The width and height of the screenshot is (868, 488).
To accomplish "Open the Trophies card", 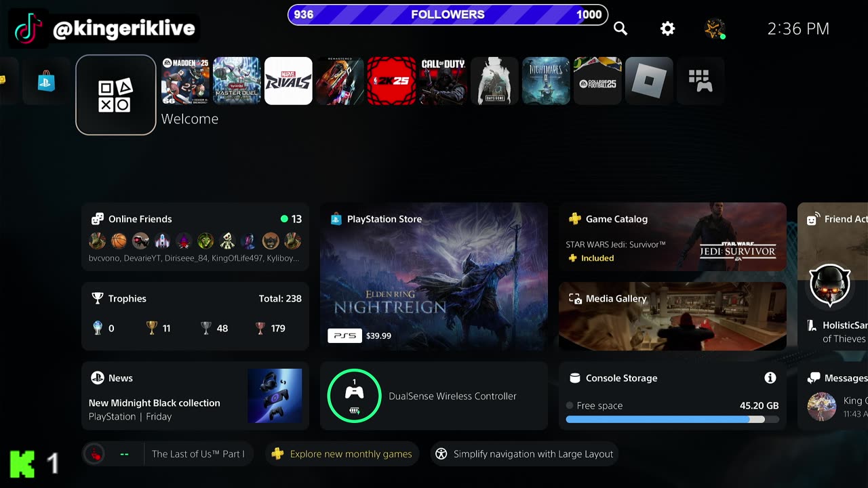I will coord(195,316).
